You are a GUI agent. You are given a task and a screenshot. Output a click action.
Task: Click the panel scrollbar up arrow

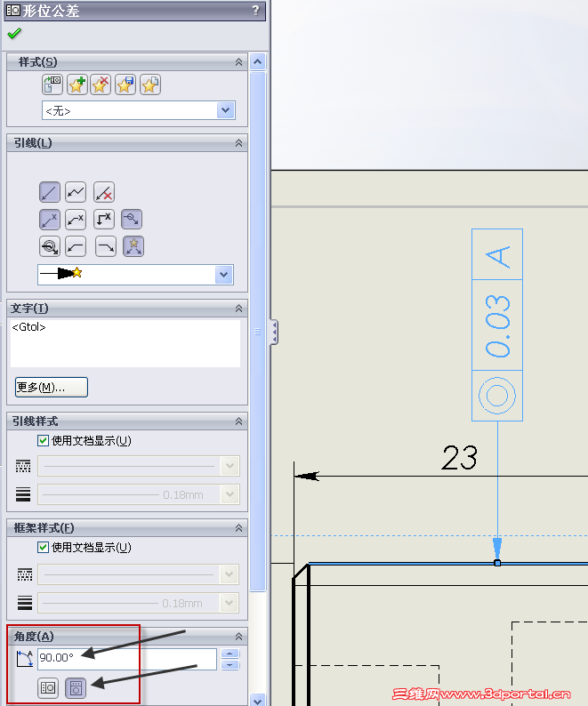click(x=258, y=61)
